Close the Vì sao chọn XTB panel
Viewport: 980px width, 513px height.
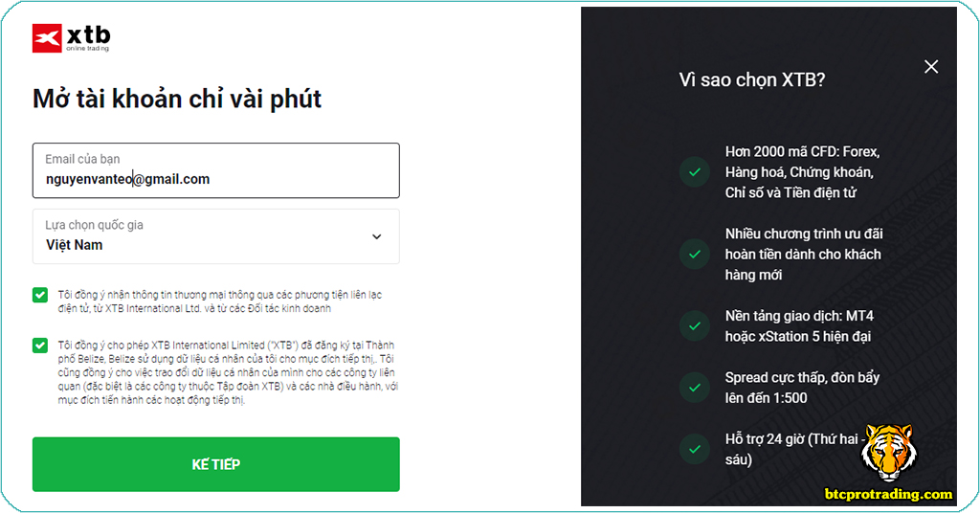[x=931, y=66]
